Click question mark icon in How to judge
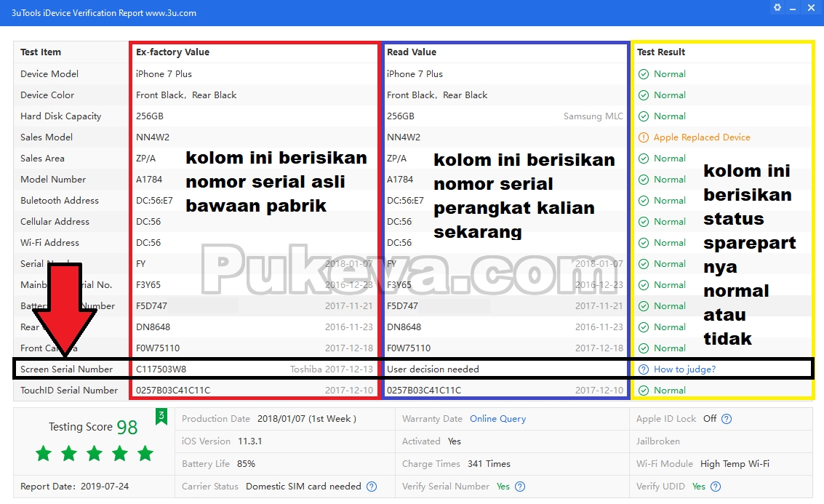Viewport: 824px width, 504px height. [643, 369]
